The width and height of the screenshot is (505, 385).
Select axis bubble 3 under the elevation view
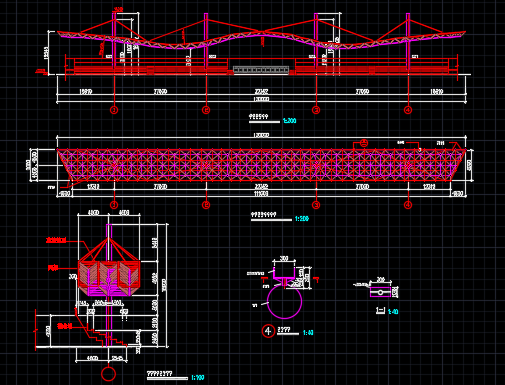316,110
